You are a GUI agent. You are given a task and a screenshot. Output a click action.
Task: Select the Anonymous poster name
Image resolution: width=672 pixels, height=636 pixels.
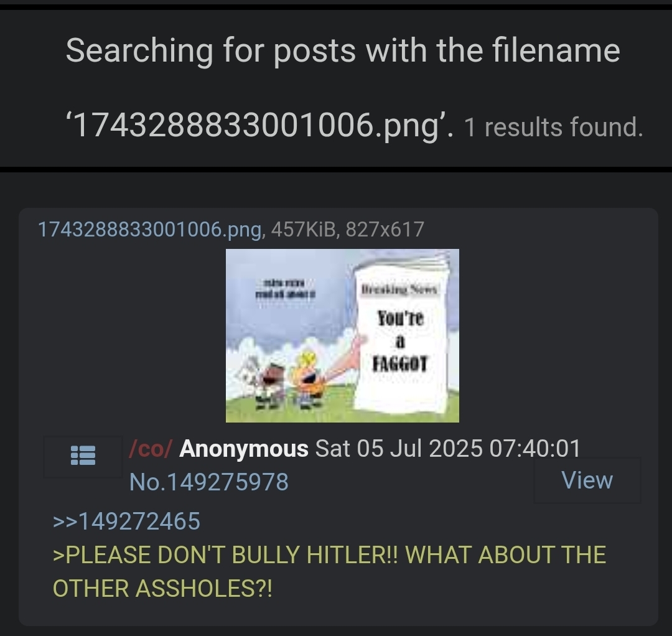tap(243, 449)
